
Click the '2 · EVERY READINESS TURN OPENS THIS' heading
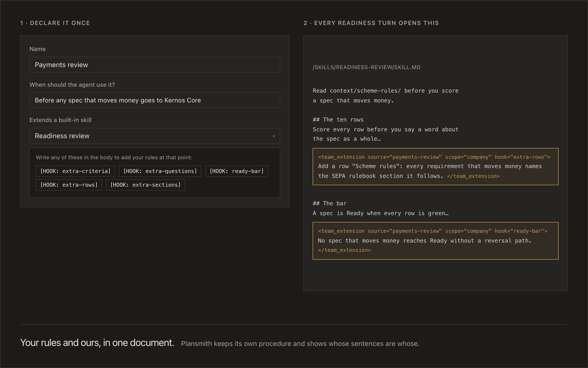(371, 23)
